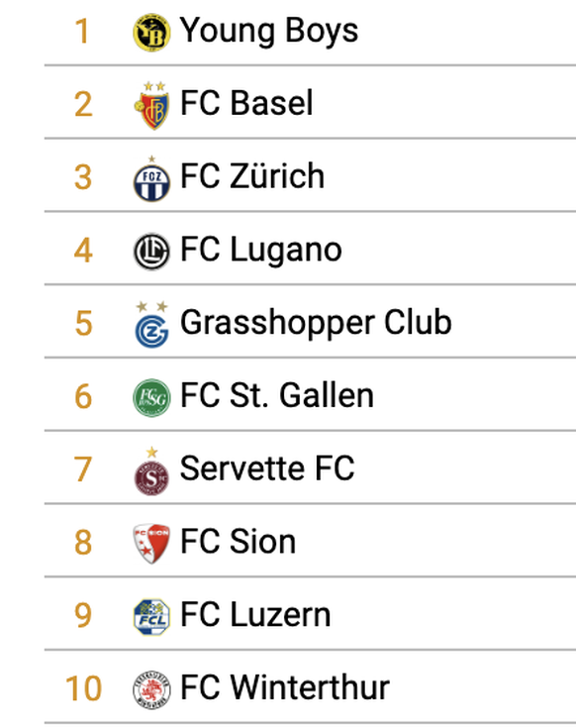Click the FC Basel club crest
Viewport: 576px width, 728px height.
pyautogui.click(x=151, y=105)
